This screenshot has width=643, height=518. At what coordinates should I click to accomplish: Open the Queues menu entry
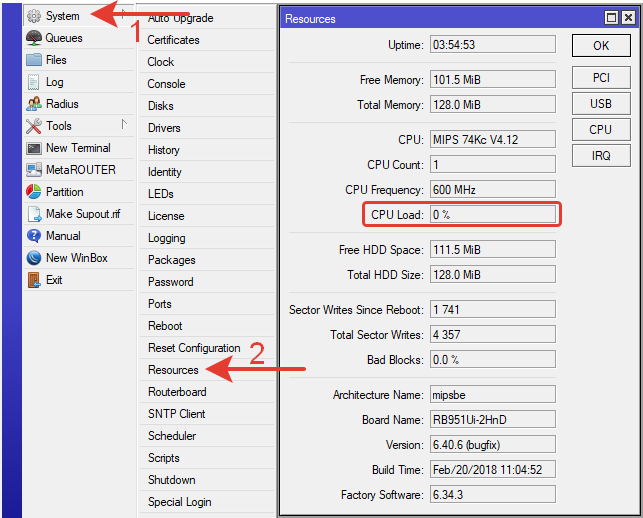coord(79,38)
